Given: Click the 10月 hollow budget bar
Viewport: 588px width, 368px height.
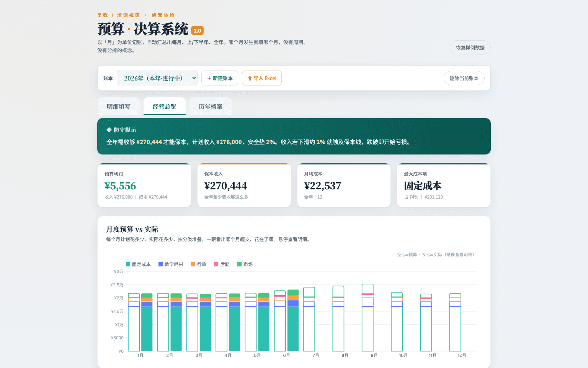Looking at the screenshot, I should point(397,322).
